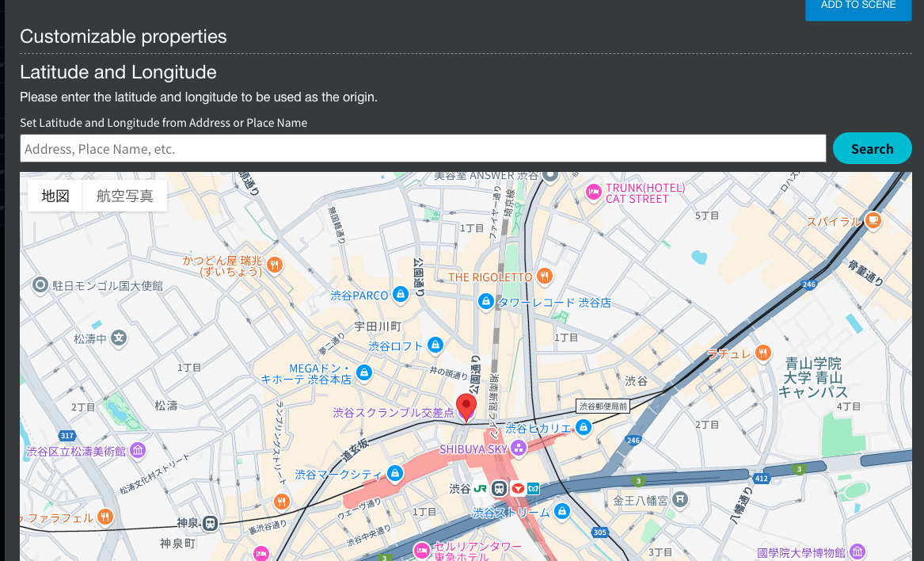The image size is (924, 561).
Task: Select the MEGAドン・キホーテ shopping icon
Action: point(364,373)
